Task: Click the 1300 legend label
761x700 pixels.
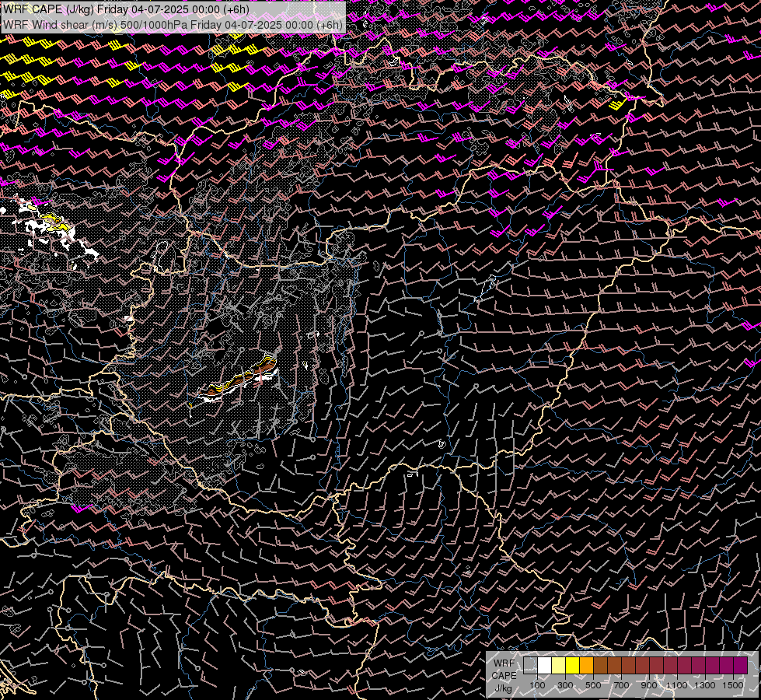Action: (x=705, y=685)
